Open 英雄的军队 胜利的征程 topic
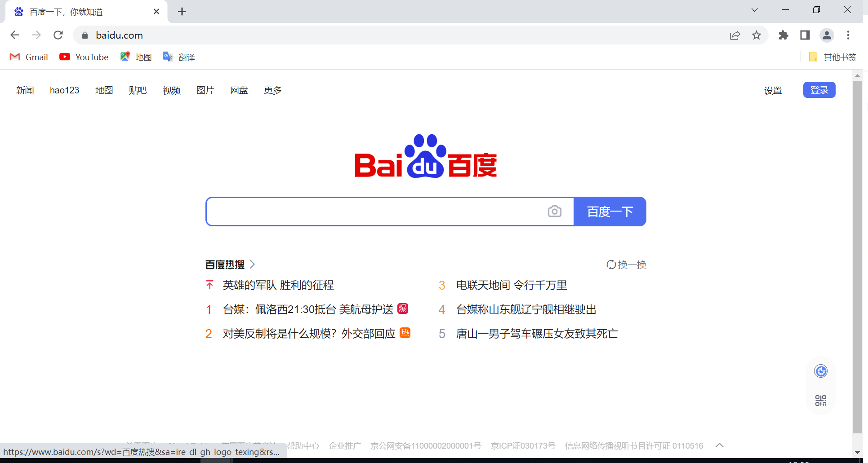The height and width of the screenshot is (463, 868). click(x=278, y=285)
